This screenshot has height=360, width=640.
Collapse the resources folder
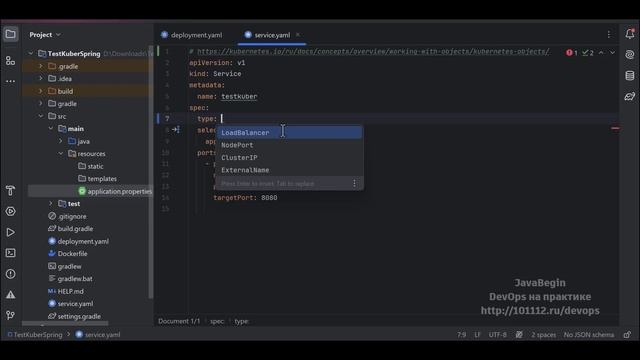click(x=60, y=153)
